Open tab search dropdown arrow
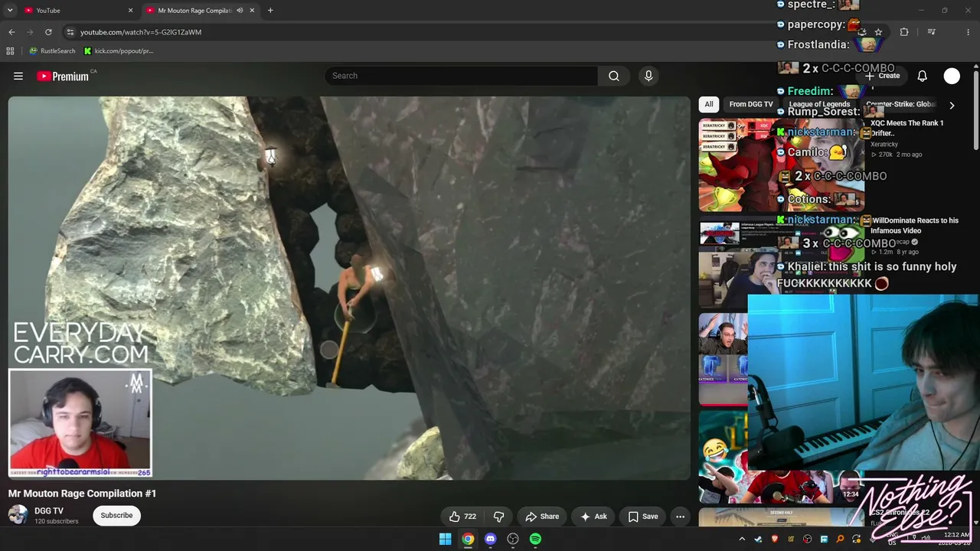Image resolution: width=980 pixels, height=551 pixels. click(9, 11)
